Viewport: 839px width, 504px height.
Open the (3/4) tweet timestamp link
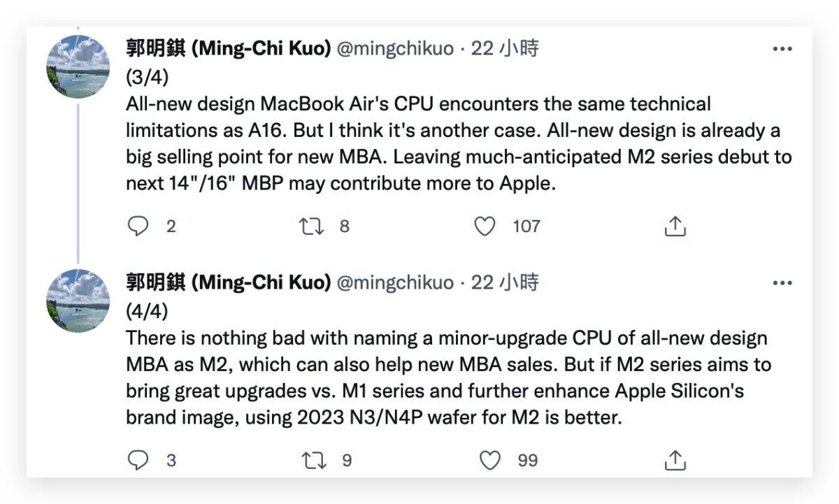pos(504,48)
